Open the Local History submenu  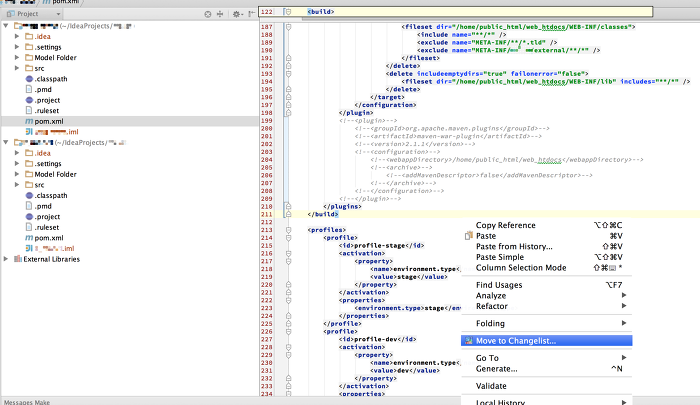click(x=546, y=402)
